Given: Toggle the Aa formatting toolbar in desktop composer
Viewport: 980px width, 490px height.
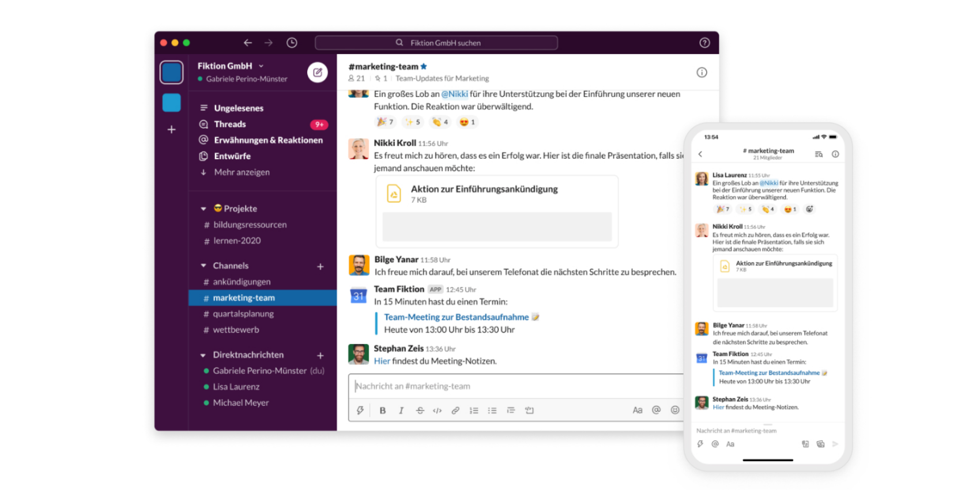Looking at the screenshot, I should pos(638,410).
